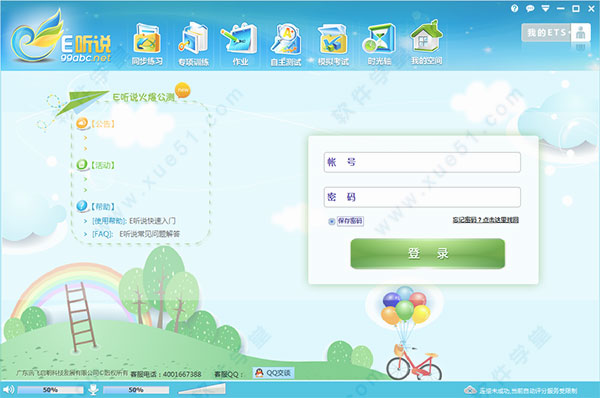The width and height of the screenshot is (600, 398).
Task: Open the forgot password link
Action: coord(486,220)
